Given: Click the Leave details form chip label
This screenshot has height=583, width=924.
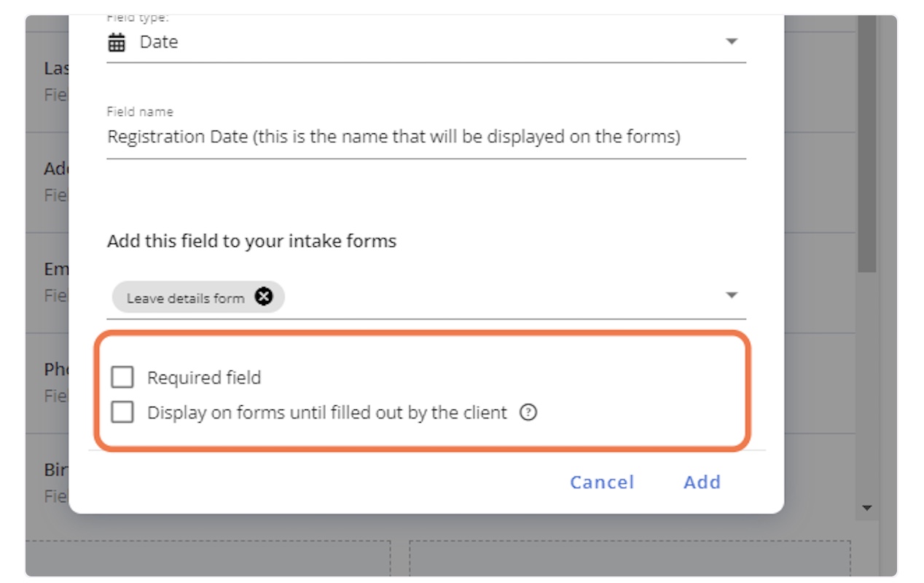Looking at the screenshot, I should 185,298.
